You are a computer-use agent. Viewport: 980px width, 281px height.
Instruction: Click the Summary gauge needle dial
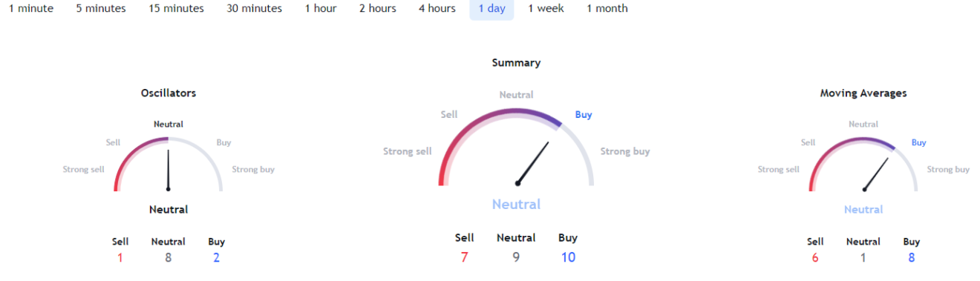click(x=532, y=162)
